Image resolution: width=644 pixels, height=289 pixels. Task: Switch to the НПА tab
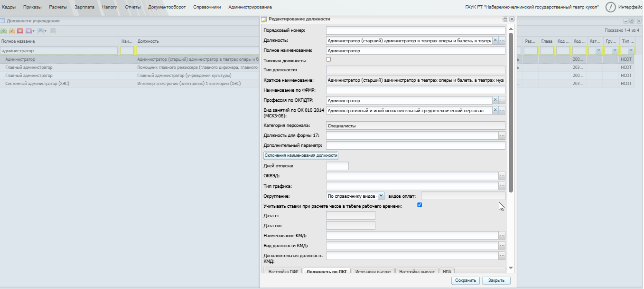447,271
